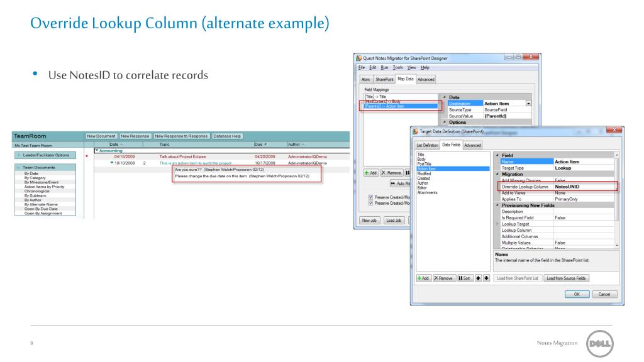The height and width of the screenshot is (362, 644).
Task: Switch to the SharePoint tab in Designer
Action: pyautogui.click(x=384, y=80)
